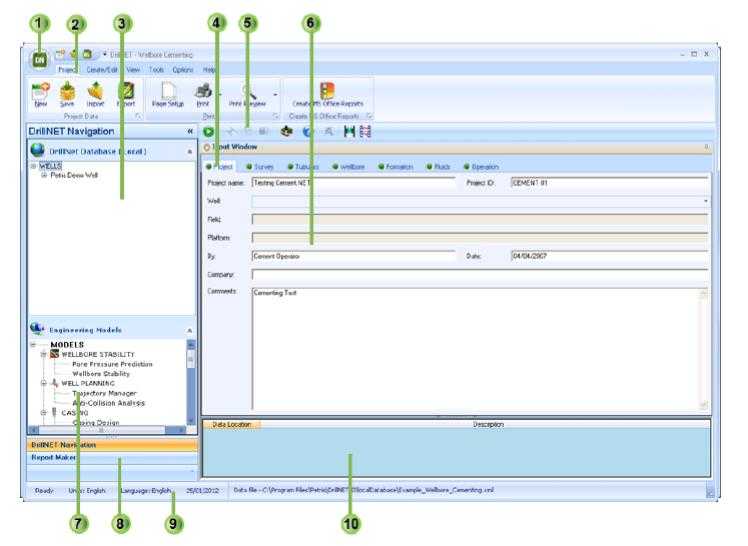748x546 pixels.
Task: Switch to the Tubulars input tab
Action: coord(303,167)
